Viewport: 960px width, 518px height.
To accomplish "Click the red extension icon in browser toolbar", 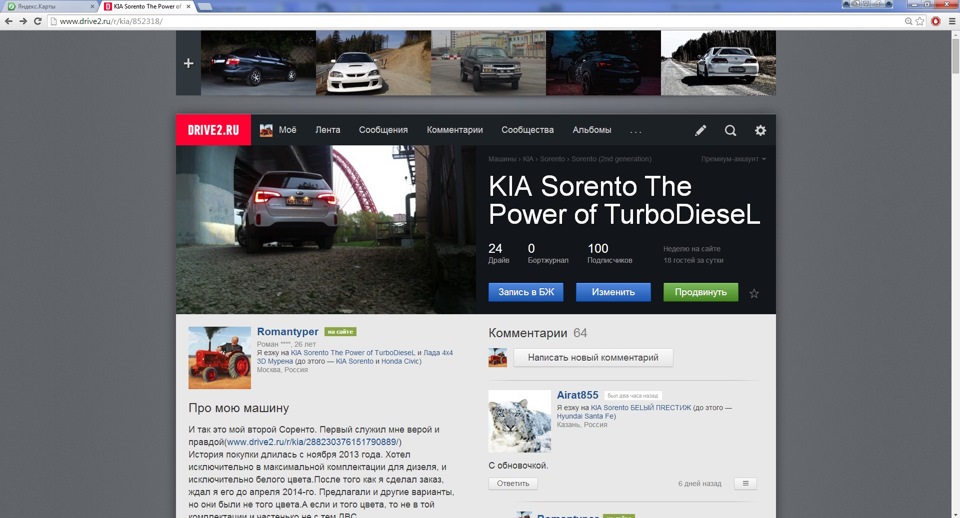I will click(936, 21).
